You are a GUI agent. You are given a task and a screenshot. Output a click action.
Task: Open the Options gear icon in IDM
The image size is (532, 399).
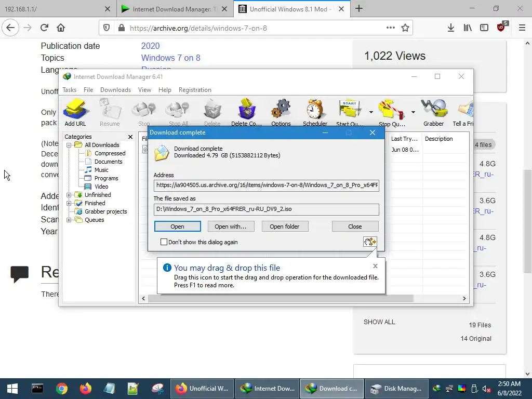pyautogui.click(x=281, y=112)
